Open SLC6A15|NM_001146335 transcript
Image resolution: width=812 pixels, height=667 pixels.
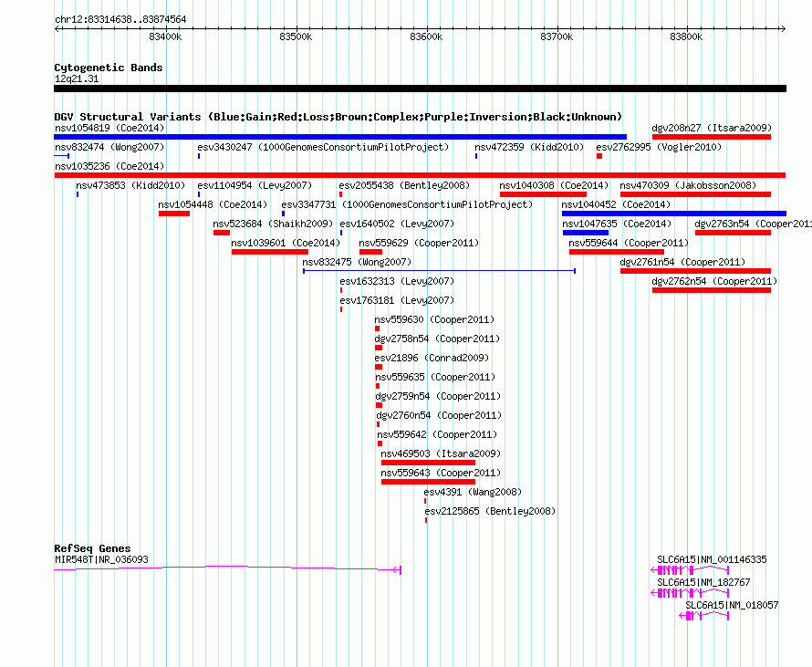(x=712, y=560)
